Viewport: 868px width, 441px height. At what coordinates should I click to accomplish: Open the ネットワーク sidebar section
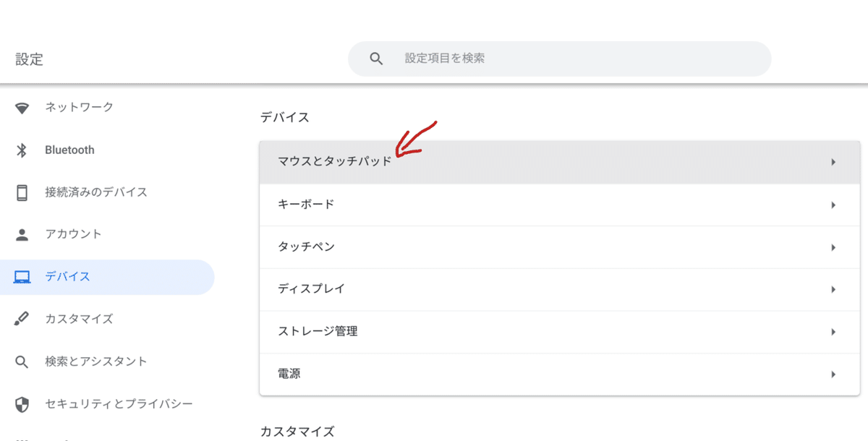[79, 108]
